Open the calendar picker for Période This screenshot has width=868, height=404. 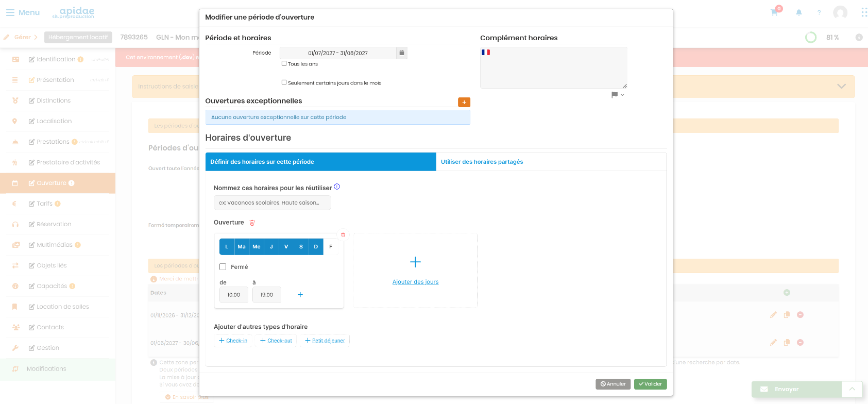[x=402, y=53]
